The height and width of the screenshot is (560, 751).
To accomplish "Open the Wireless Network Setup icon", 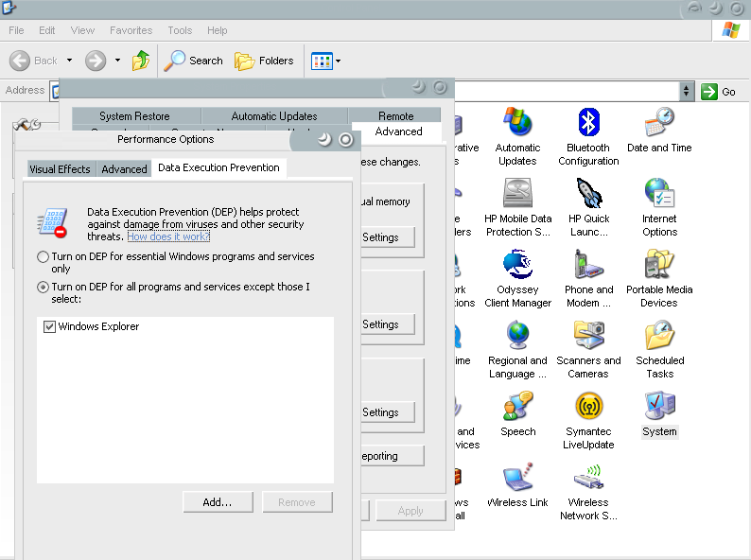I will pyautogui.click(x=588, y=477).
